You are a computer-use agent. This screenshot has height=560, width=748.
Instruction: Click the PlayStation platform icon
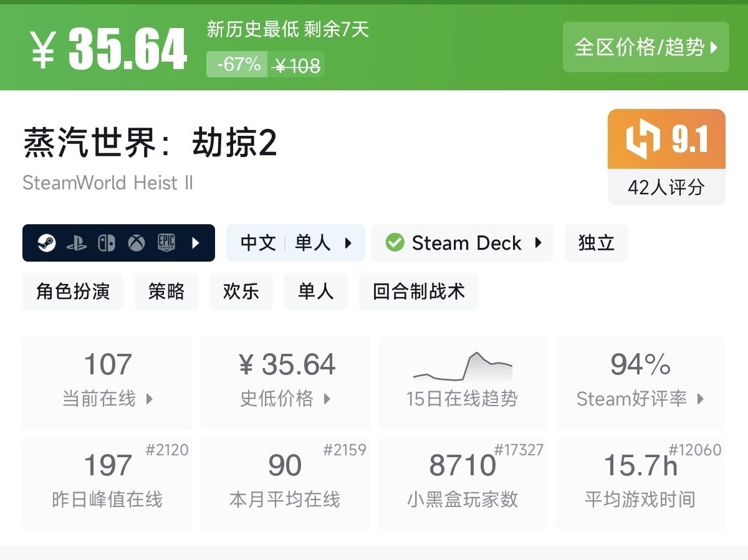tap(77, 243)
